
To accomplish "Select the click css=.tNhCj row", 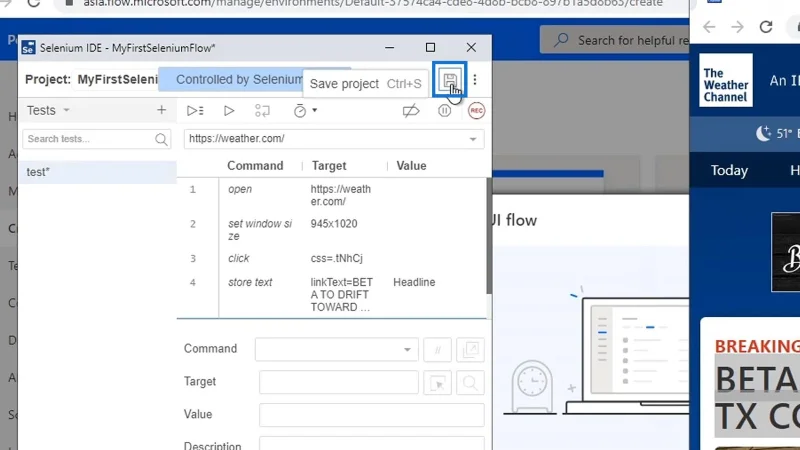I will [x=332, y=258].
